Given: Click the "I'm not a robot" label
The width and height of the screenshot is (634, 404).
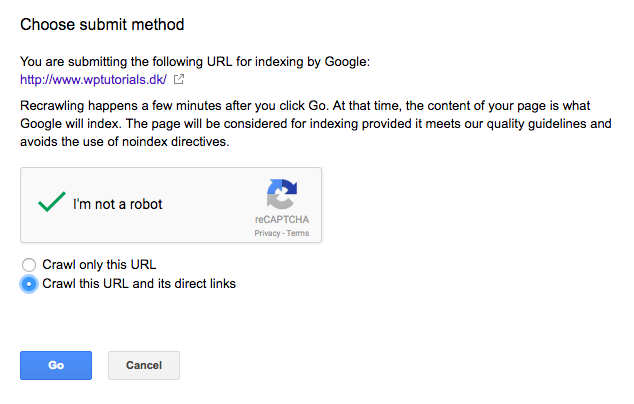Looking at the screenshot, I should [118, 204].
